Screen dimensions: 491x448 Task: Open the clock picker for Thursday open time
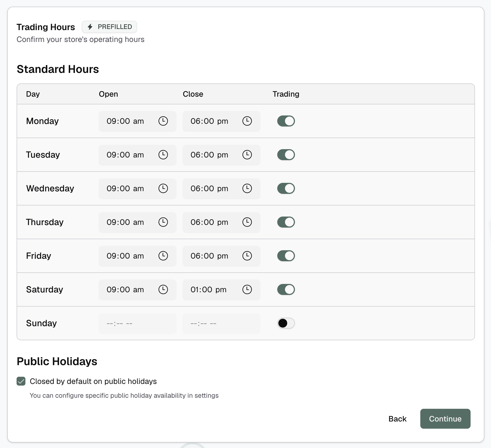coord(163,222)
